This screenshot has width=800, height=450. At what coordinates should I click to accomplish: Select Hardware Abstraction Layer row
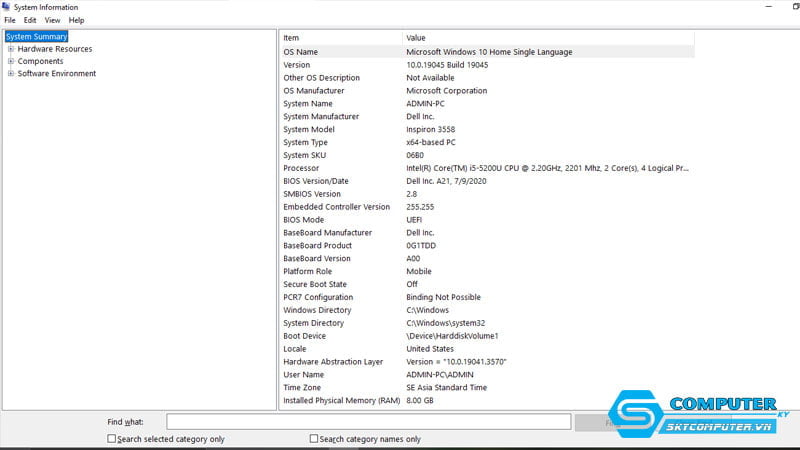click(488, 362)
